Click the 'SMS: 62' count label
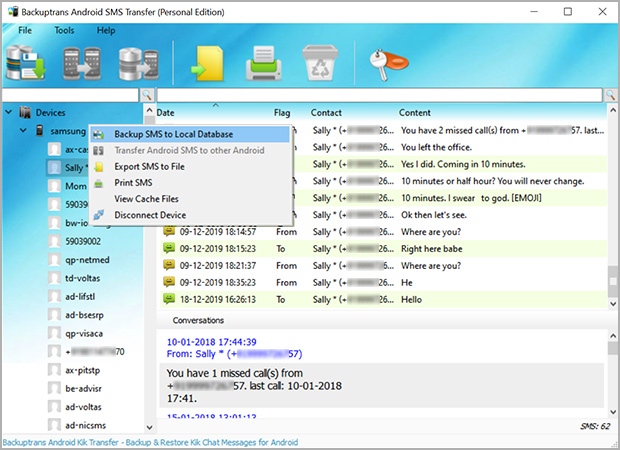 pyautogui.click(x=595, y=426)
